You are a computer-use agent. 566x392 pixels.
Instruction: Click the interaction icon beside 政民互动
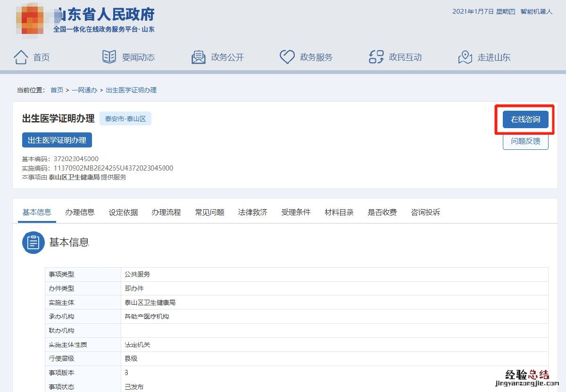pyautogui.click(x=376, y=57)
